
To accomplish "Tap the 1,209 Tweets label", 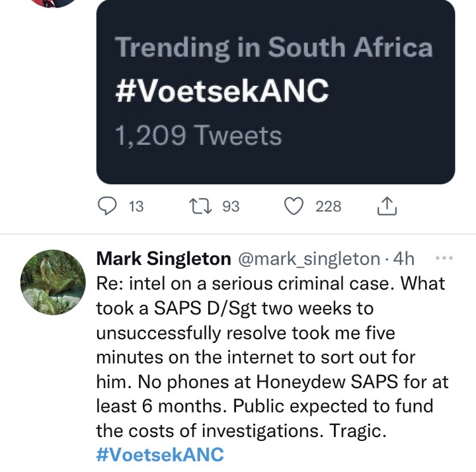I will click(198, 136).
